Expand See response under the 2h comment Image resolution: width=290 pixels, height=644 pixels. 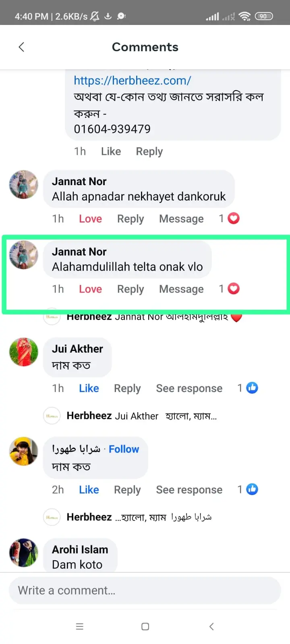coord(189,489)
